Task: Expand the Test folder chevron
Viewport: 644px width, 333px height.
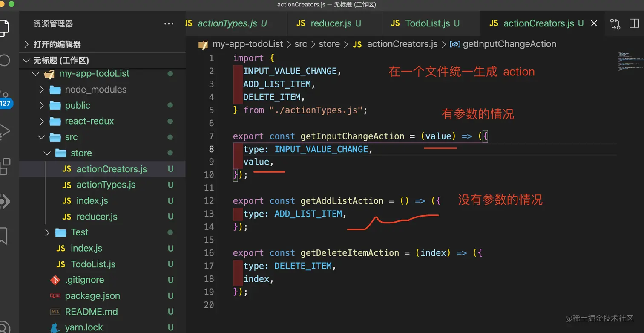Action: (48, 232)
